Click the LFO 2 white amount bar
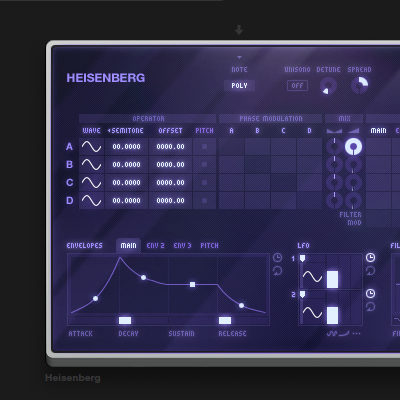 (x=332, y=315)
